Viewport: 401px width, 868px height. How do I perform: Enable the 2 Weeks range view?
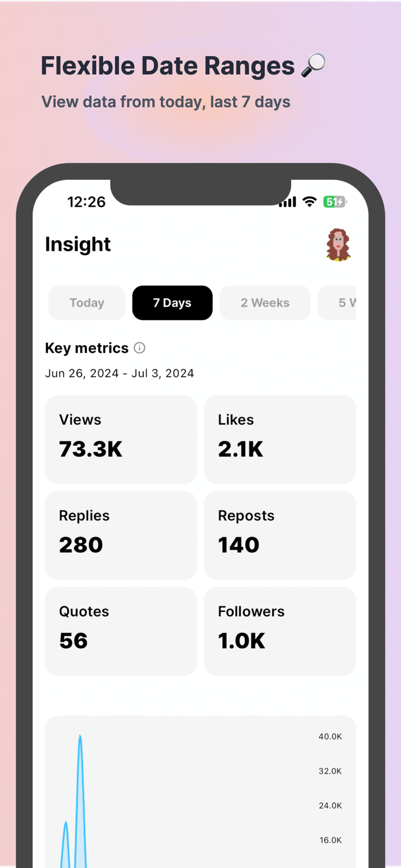[x=264, y=303]
